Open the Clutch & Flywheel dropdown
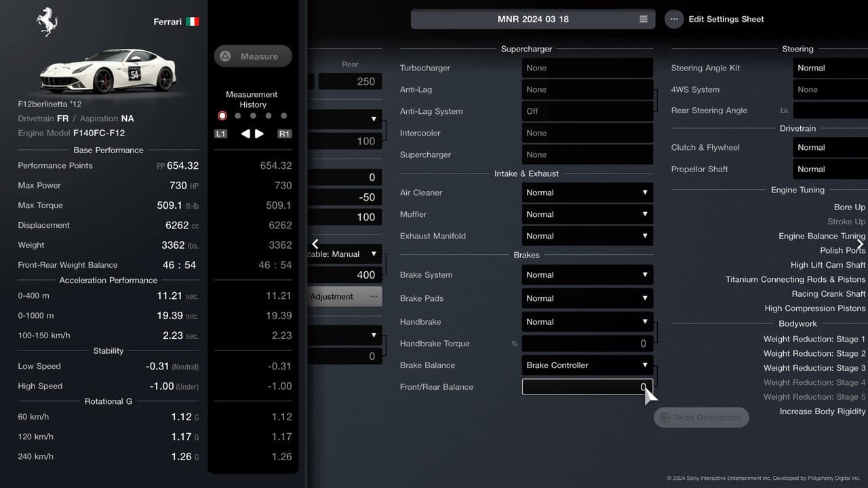 click(831, 147)
